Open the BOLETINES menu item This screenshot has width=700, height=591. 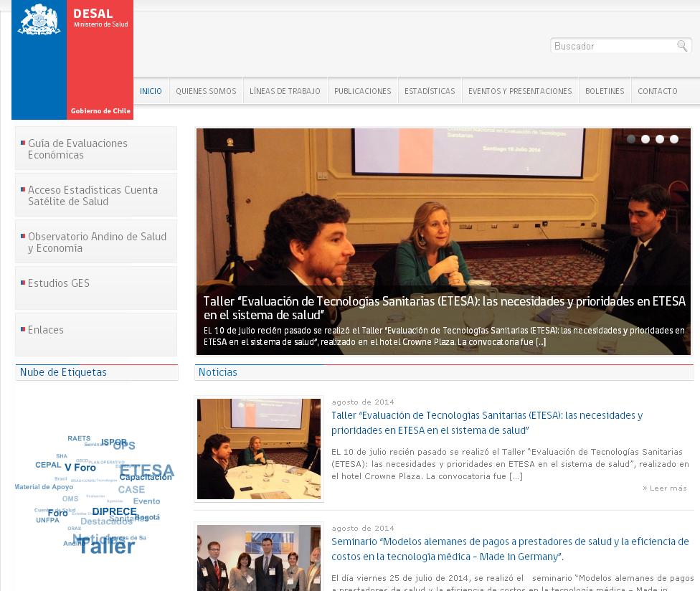(605, 91)
